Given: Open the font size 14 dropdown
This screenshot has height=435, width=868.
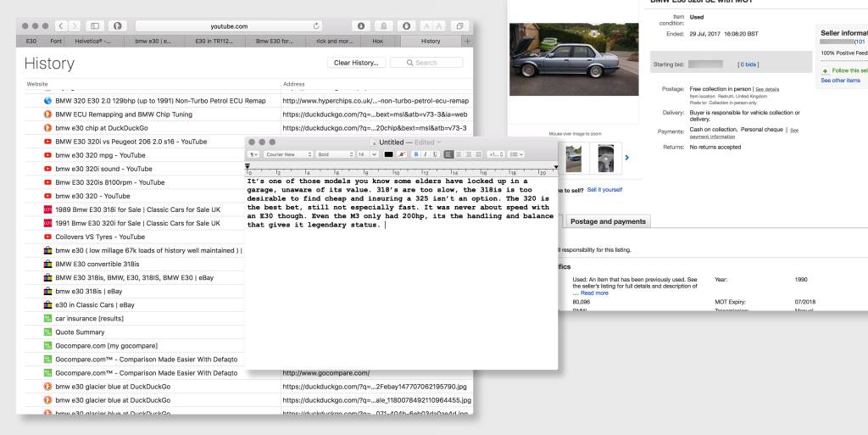Looking at the screenshot, I should pos(366,154).
